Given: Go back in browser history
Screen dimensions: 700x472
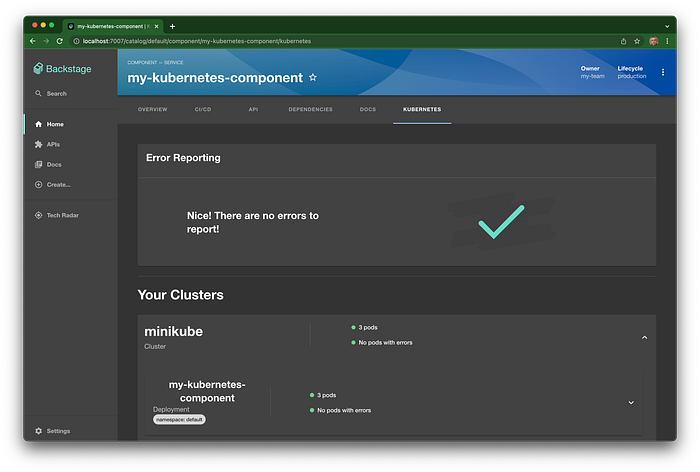Looking at the screenshot, I should pyautogui.click(x=33, y=41).
